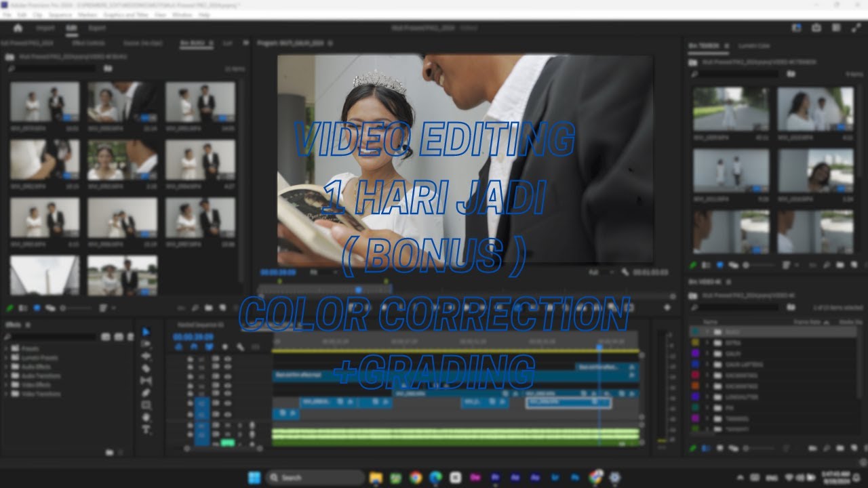Select the Slip tool
Viewport: 868px width, 488px height.
tap(146, 381)
